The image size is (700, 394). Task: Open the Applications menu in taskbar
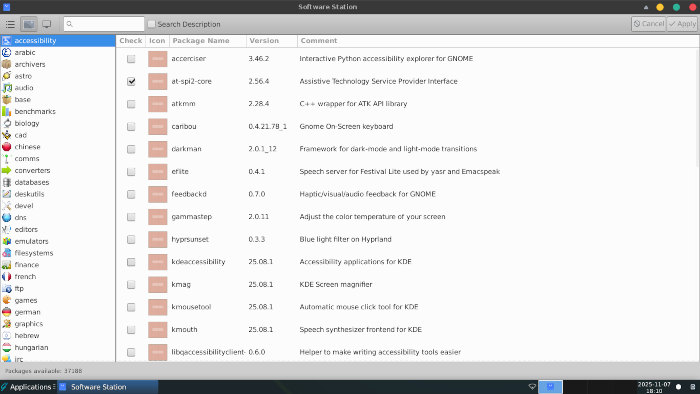click(27, 387)
